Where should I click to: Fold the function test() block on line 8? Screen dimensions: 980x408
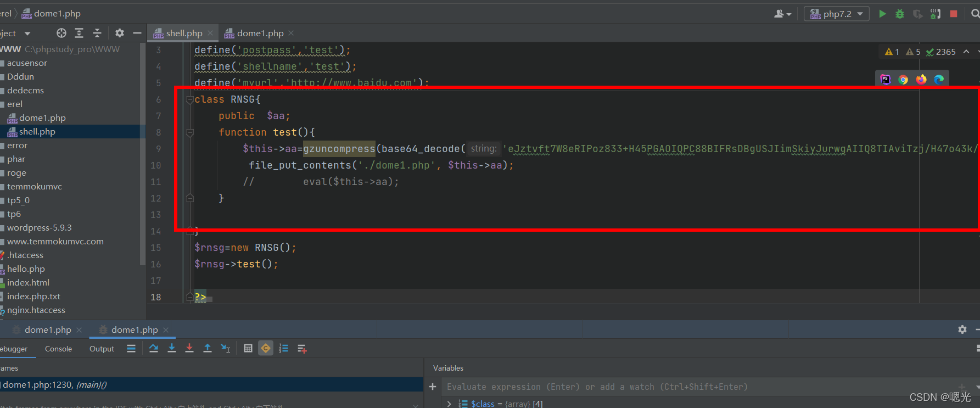190,132
